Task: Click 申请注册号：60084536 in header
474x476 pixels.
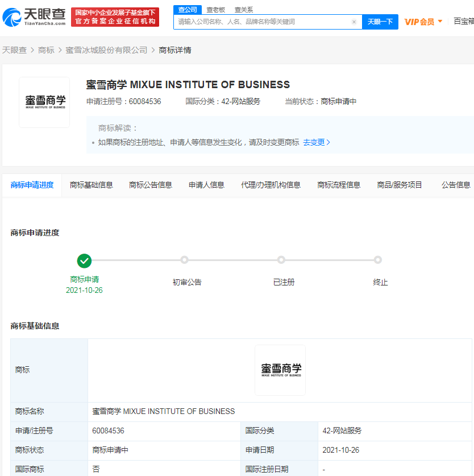Action: 123,101
